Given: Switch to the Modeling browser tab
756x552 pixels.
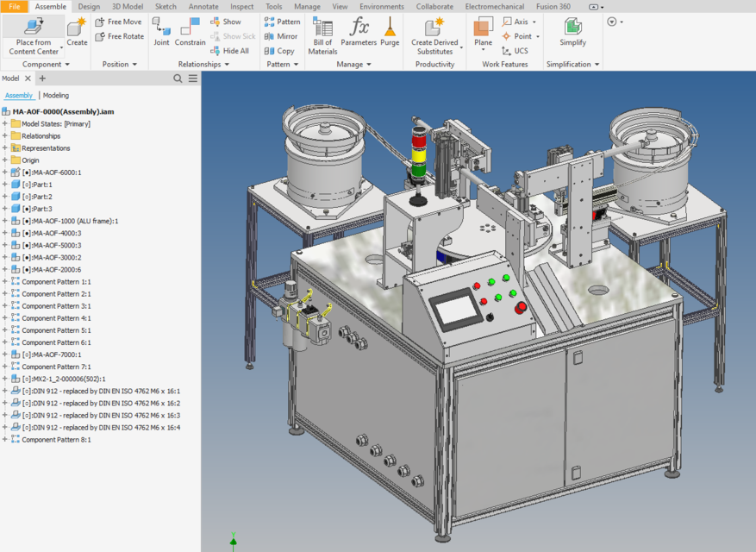Looking at the screenshot, I should [x=55, y=95].
